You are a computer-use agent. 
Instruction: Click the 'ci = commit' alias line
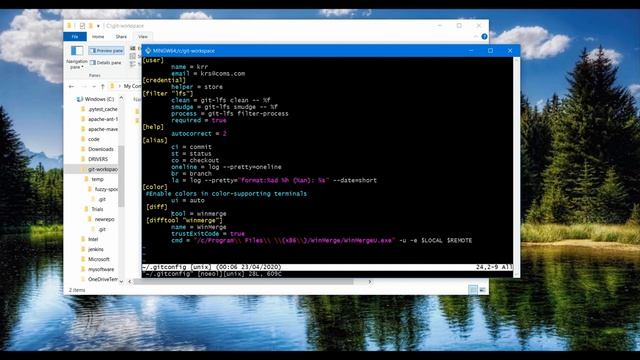[191, 147]
